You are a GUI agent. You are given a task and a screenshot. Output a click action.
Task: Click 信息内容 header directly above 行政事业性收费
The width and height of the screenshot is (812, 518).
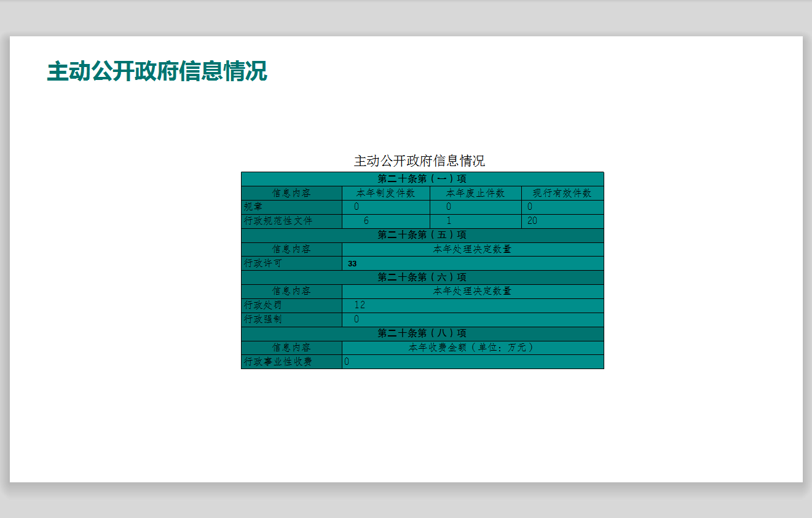pyautogui.click(x=291, y=348)
